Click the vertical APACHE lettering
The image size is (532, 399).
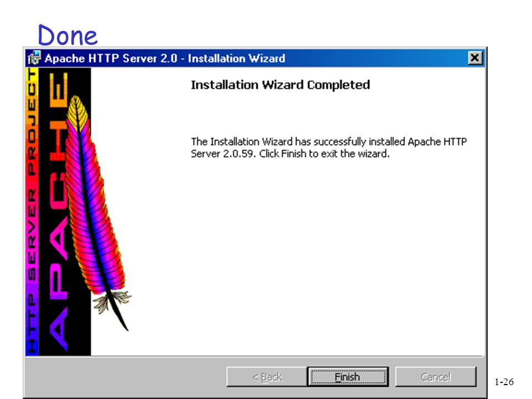coord(58,211)
